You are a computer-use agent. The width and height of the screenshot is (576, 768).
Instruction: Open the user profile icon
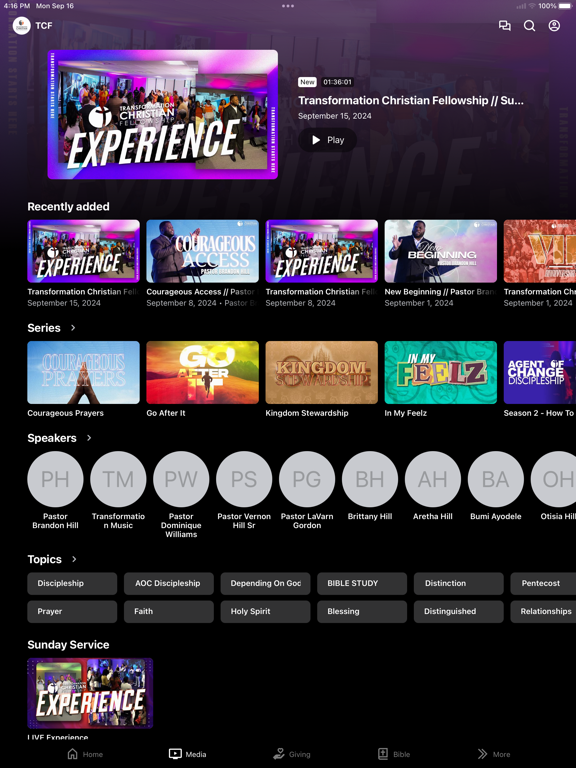554,25
